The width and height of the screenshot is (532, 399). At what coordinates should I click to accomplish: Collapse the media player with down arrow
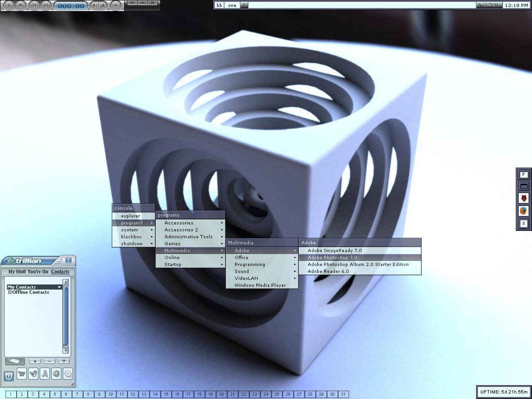coord(133,3)
